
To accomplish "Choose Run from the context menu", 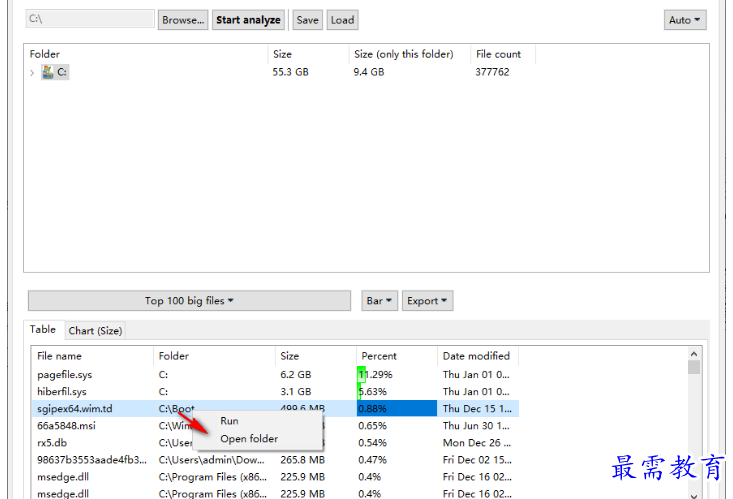I will [229, 421].
